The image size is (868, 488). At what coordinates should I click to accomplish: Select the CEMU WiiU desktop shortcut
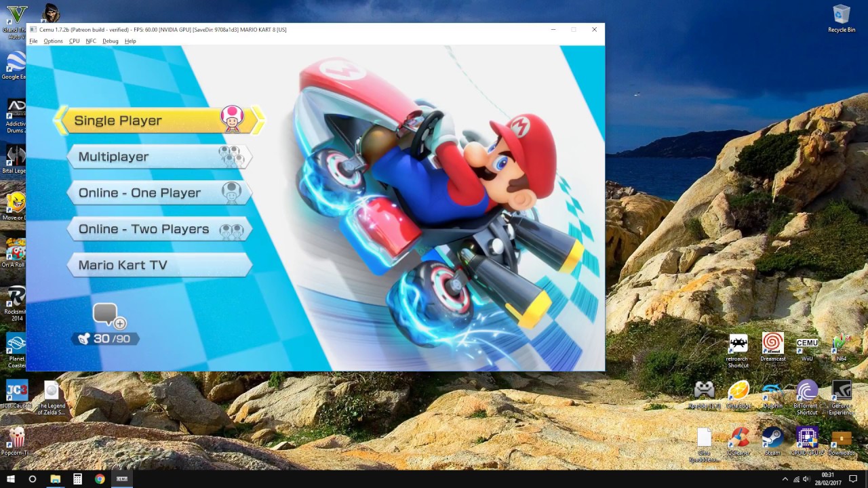click(807, 347)
